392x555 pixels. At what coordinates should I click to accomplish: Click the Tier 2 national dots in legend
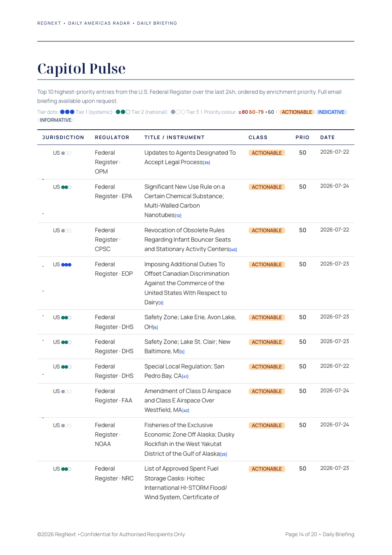(x=123, y=112)
